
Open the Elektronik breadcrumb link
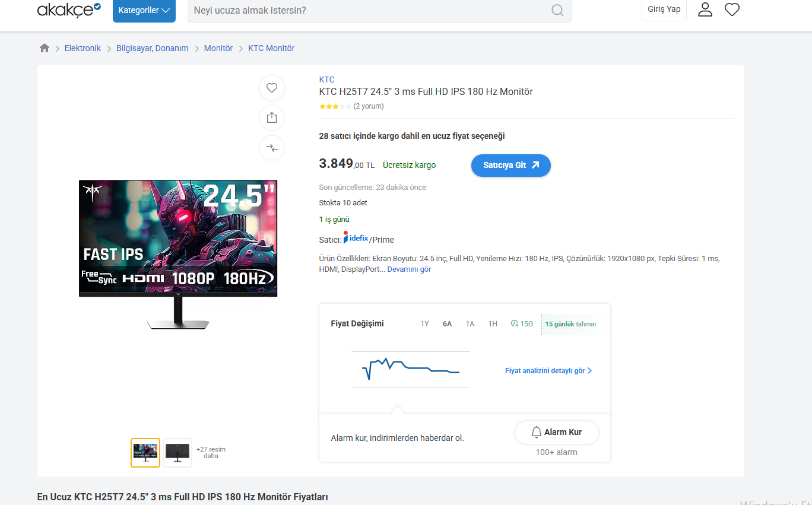(83, 48)
